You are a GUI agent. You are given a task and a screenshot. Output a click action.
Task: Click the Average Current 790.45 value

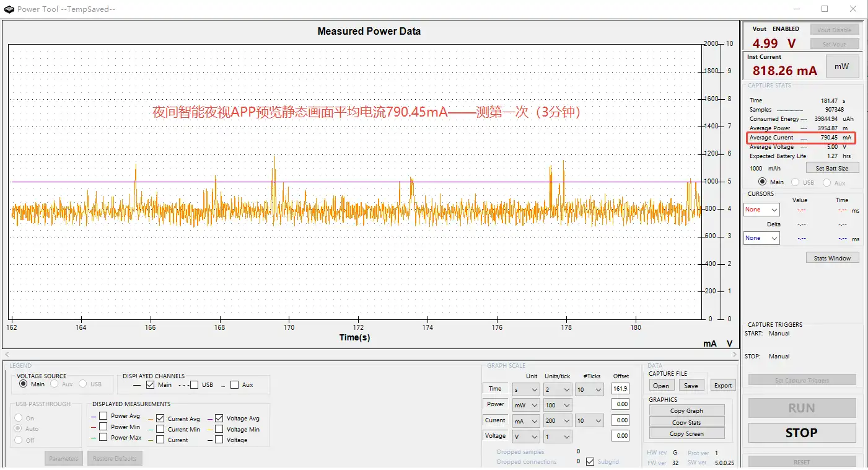829,138
